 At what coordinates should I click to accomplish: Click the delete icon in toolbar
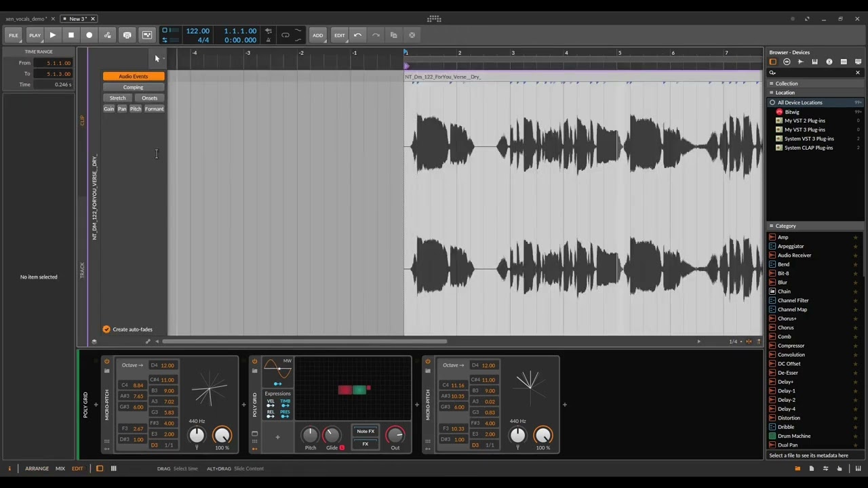412,35
